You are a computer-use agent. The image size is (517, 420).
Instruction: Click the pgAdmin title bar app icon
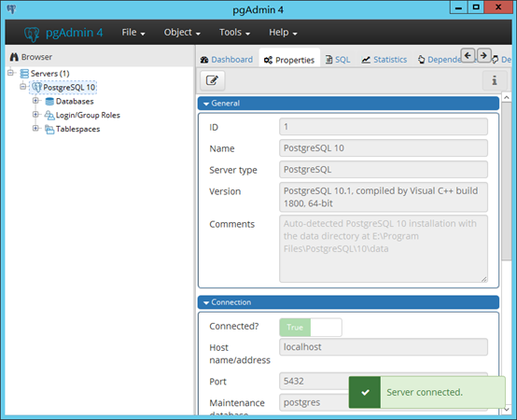pos(11,9)
